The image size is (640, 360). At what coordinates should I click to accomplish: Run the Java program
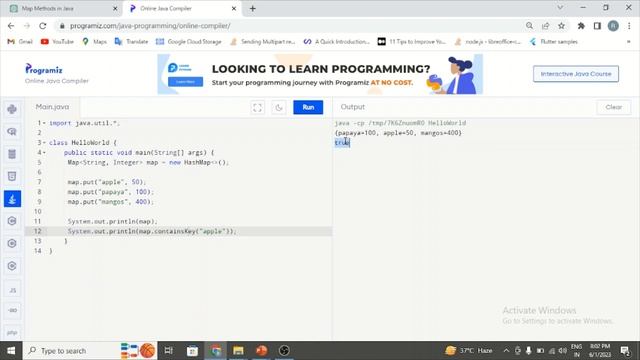point(308,107)
